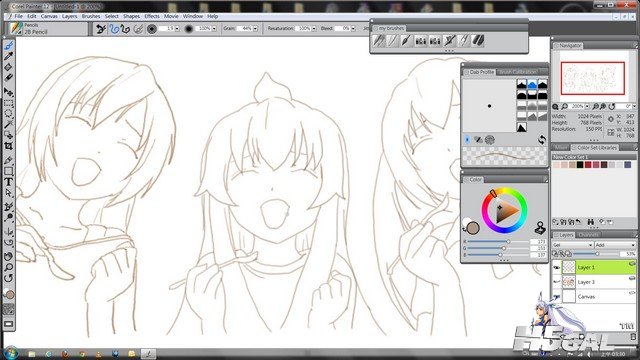Select the Grabber hand tool
This screenshot has width=640, height=360.
(9, 257)
